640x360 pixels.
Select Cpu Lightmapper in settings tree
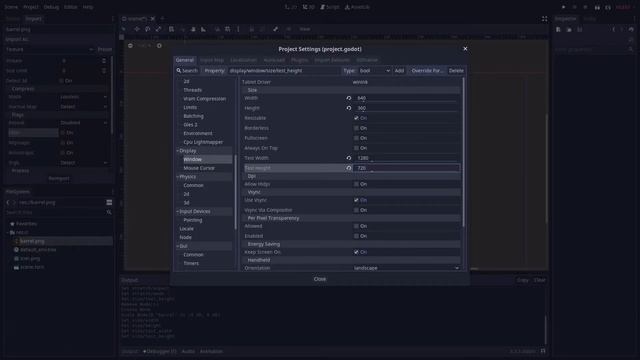pos(203,142)
